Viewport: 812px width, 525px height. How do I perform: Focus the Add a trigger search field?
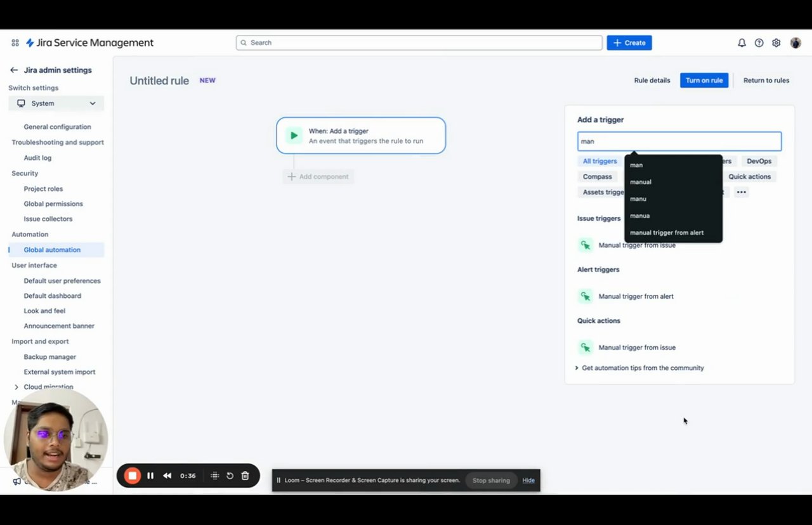(679, 141)
